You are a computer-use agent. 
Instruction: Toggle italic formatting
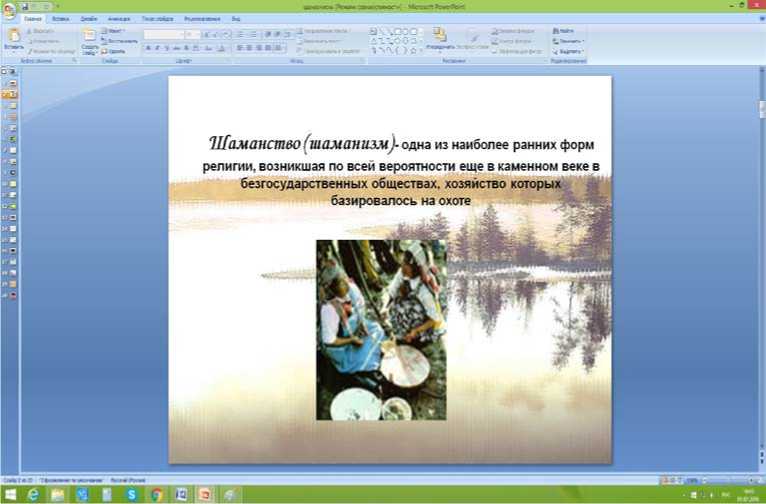point(157,48)
